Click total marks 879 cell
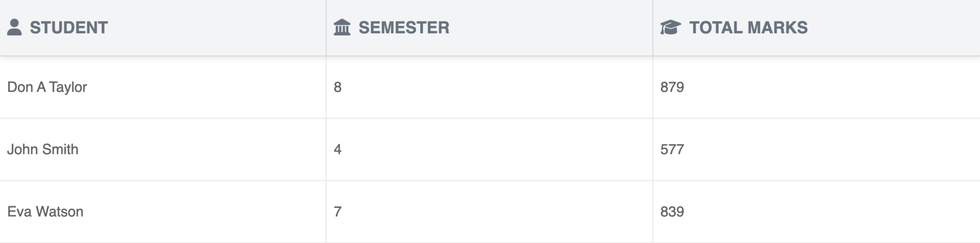 [816, 87]
